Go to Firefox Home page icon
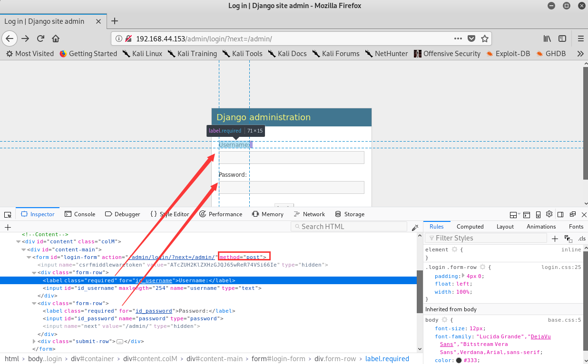The height and width of the screenshot is (364, 588). tap(56, 38)
